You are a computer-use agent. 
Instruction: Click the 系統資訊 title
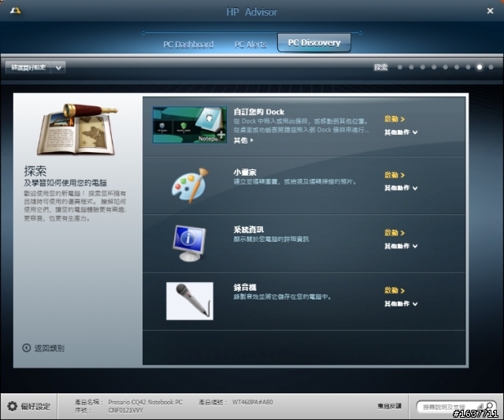(x=249, y=229)
